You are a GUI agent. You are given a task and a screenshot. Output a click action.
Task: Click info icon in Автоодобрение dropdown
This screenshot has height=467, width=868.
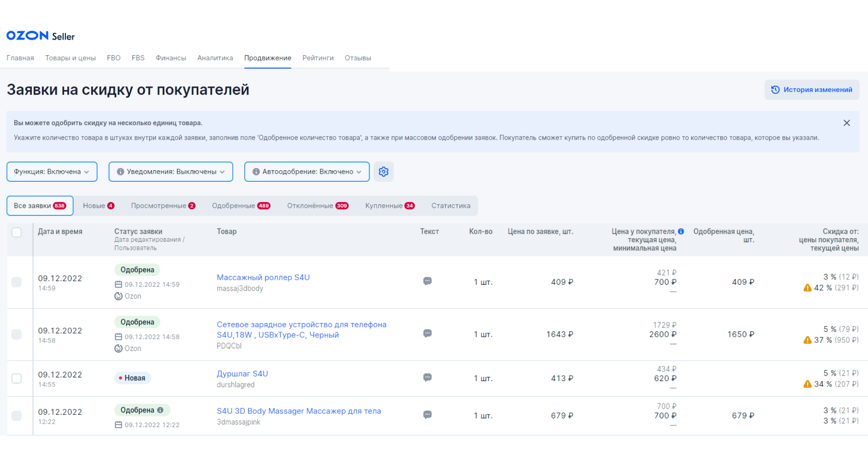click(256, 171)
